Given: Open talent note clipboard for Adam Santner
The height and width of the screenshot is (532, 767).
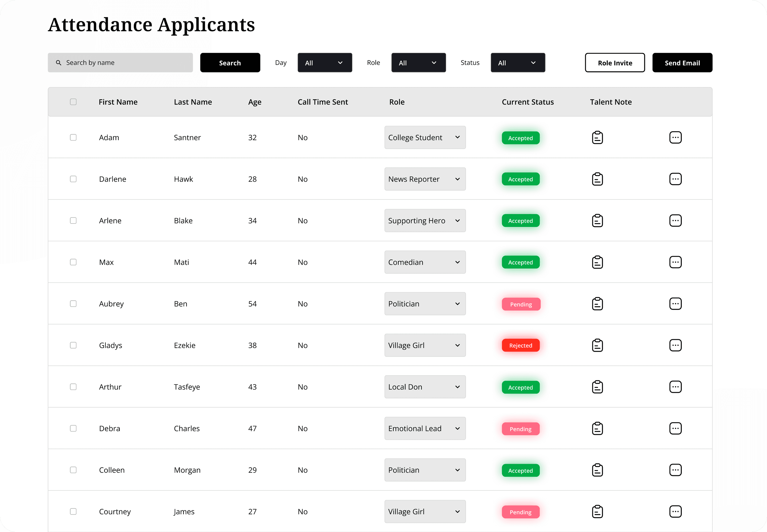Looking at the screenshot, I should (597, 137).
